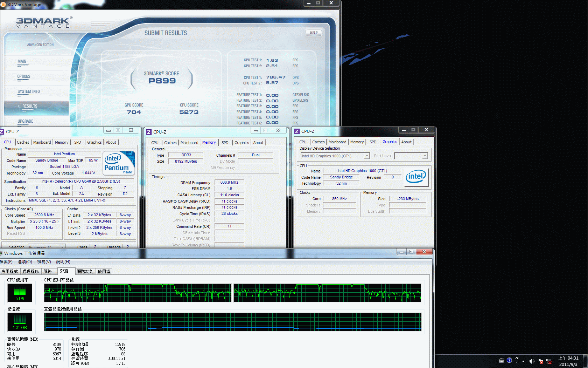The width and height of the screenshot is (588, 368).
Task: Open the taskbar clock and date
Action: coord(568,361)
